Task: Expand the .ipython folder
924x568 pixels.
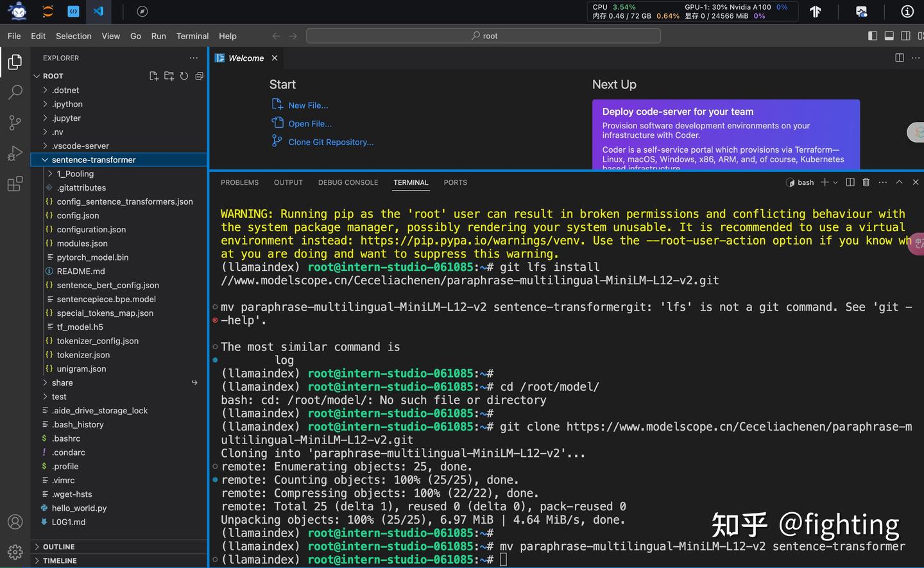Action: 119,104
